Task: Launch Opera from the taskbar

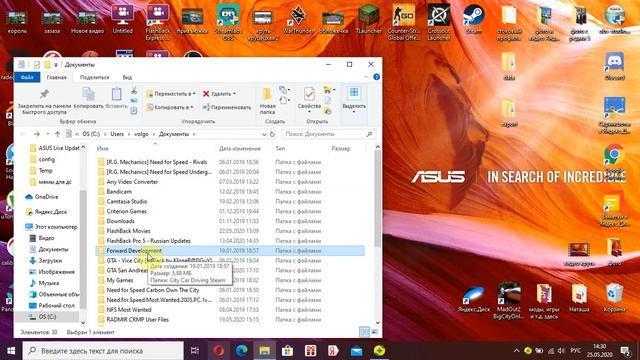Action: coord(218,351)
